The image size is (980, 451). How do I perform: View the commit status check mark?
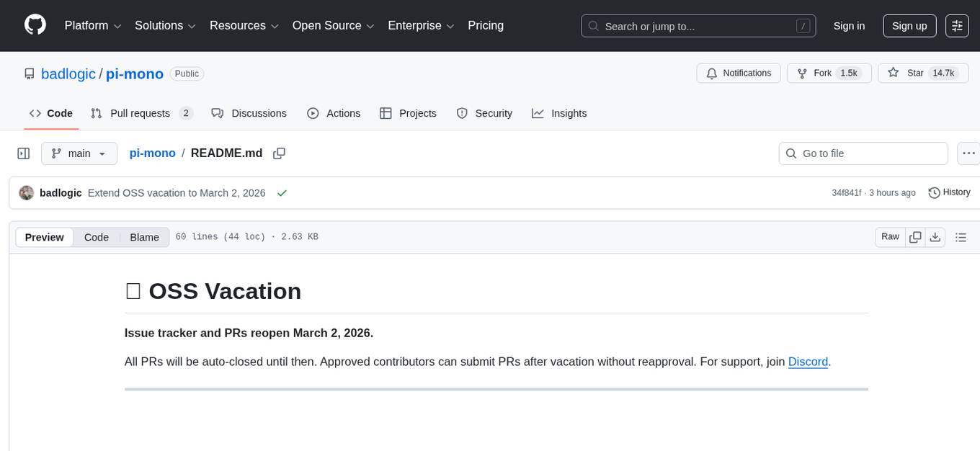click(282, 193)
